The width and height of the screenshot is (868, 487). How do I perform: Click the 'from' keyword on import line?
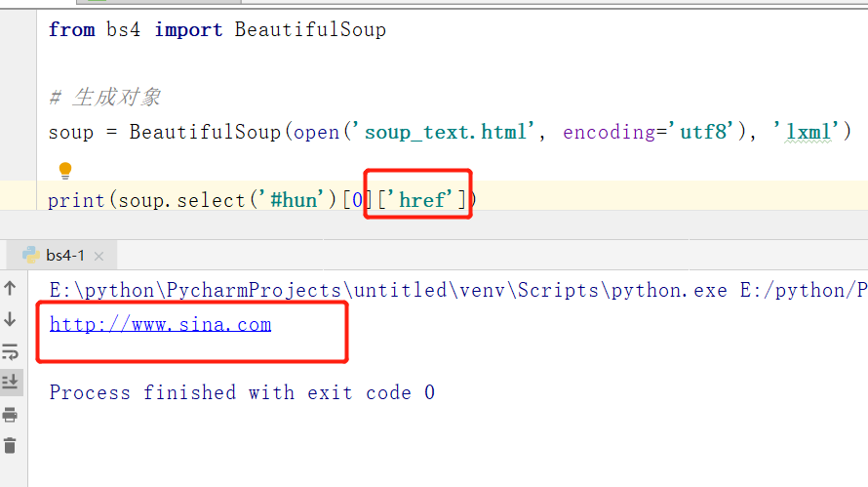71,29
